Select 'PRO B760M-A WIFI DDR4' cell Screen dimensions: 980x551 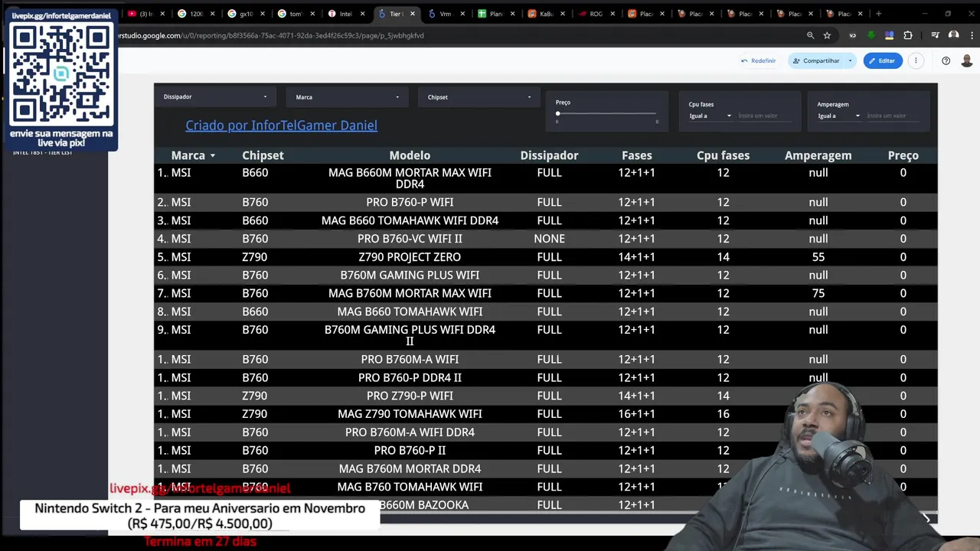[410, 432]
